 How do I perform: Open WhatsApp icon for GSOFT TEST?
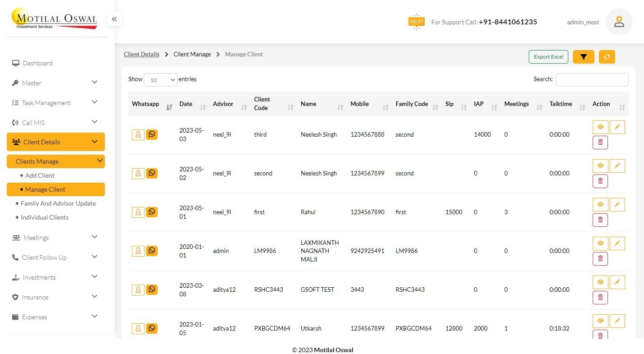[x=152, y=290]
